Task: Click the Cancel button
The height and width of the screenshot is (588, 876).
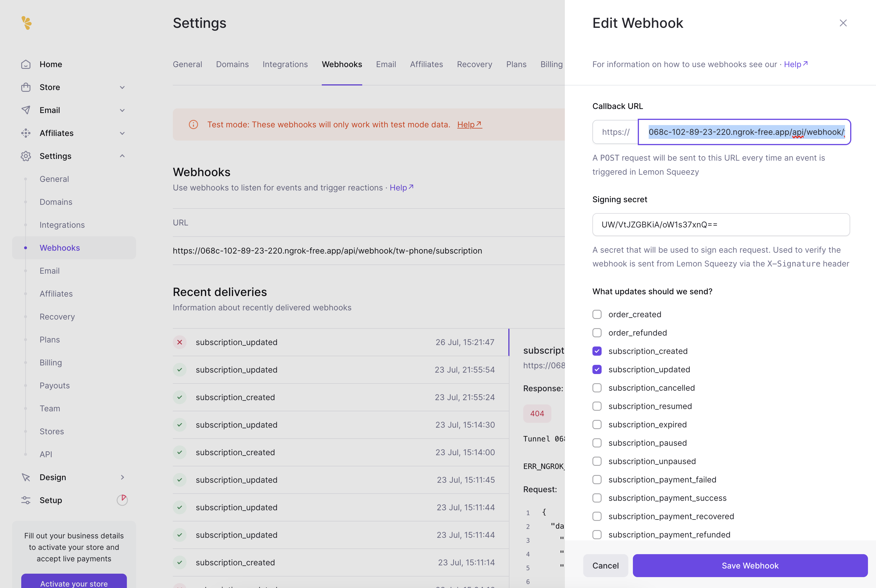Action: 606,566
